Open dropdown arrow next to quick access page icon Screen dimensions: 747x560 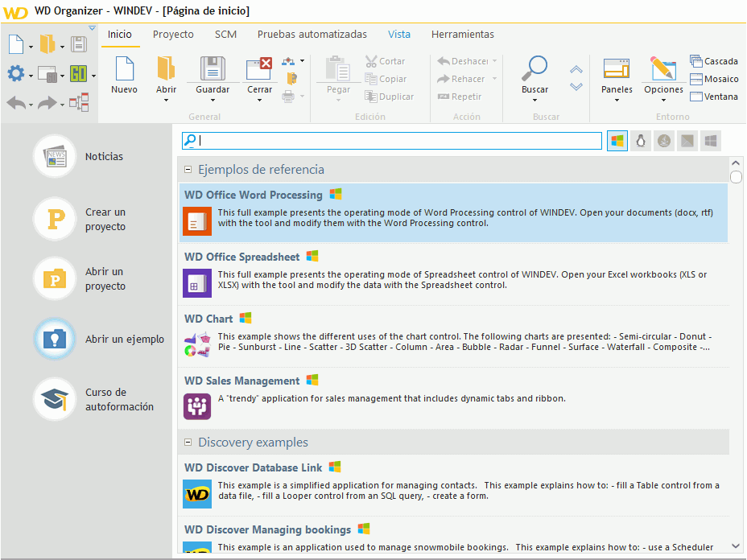tap(31, 47)
